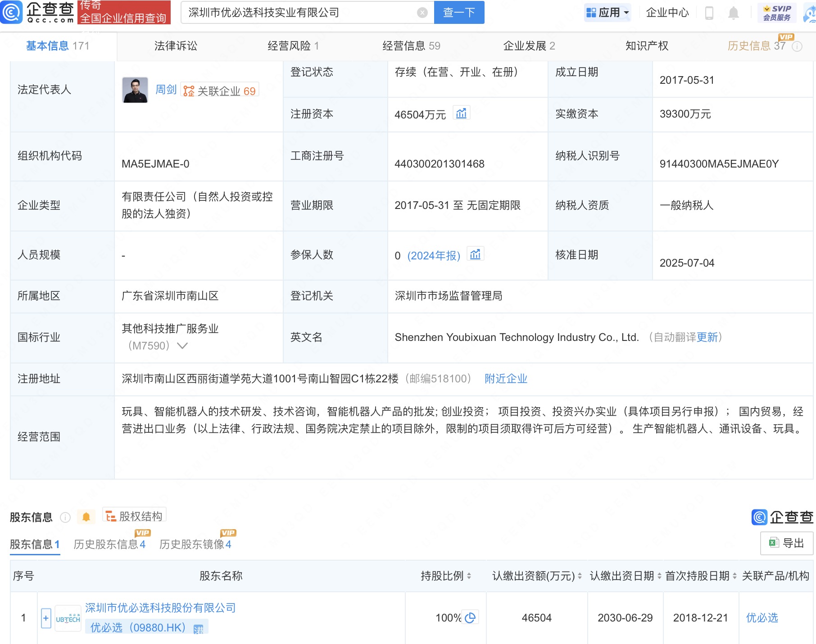The width and height of the screenshot is (816, 644).
Task: Click the 查一下 search button
Action: (x=459, y=12)
